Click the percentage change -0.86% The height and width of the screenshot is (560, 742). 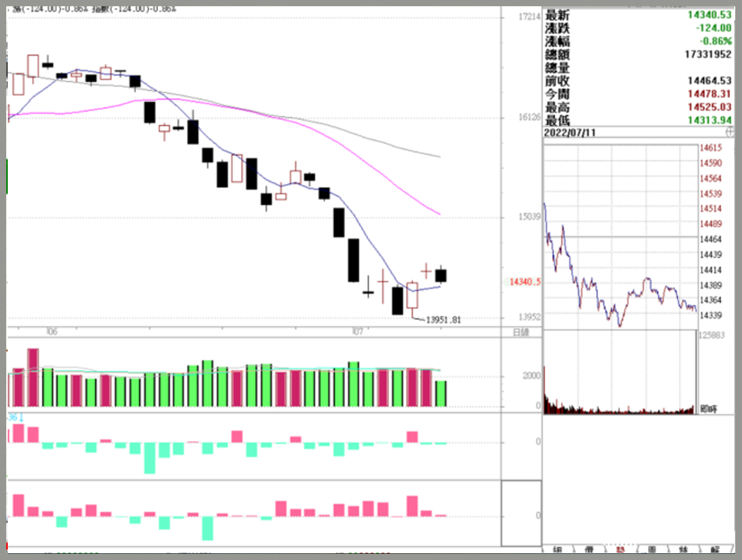[715, 41]
